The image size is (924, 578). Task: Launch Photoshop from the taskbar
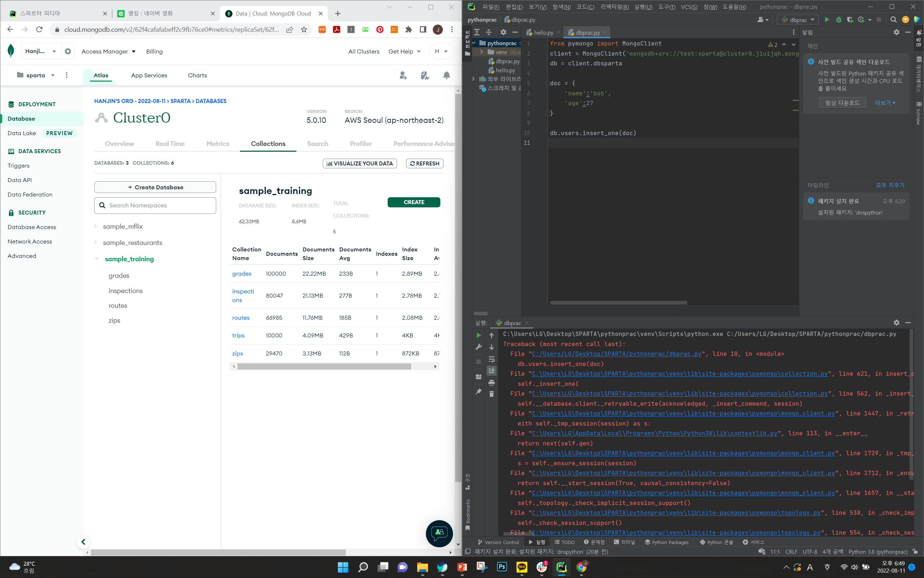(x=502, y=567)
